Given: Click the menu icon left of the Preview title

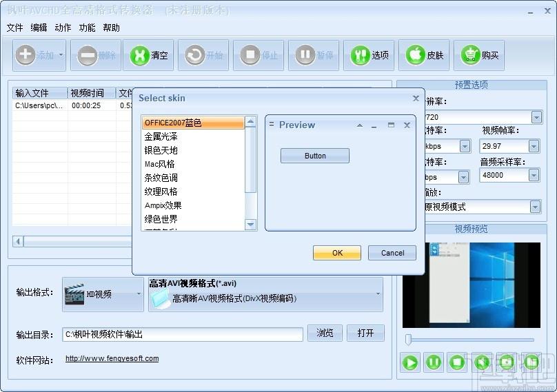Looking at the screenshot, I should tap(272, 125).
